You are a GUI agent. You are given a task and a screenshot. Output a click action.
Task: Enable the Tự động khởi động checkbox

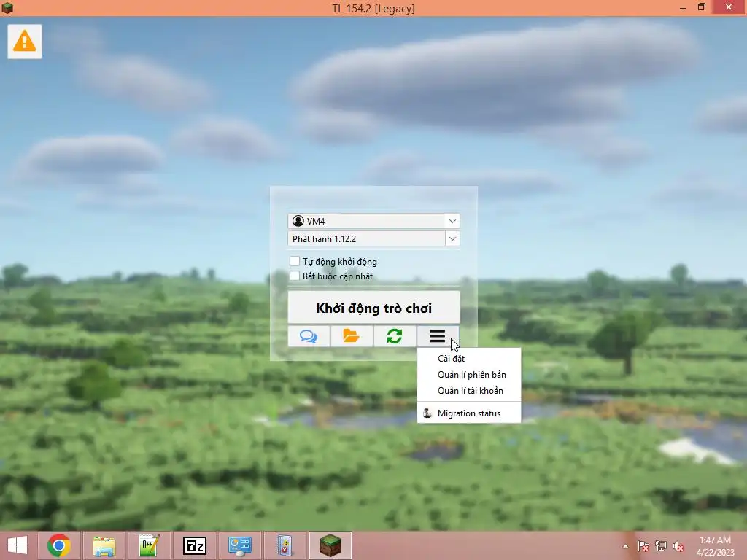[295, 261]
